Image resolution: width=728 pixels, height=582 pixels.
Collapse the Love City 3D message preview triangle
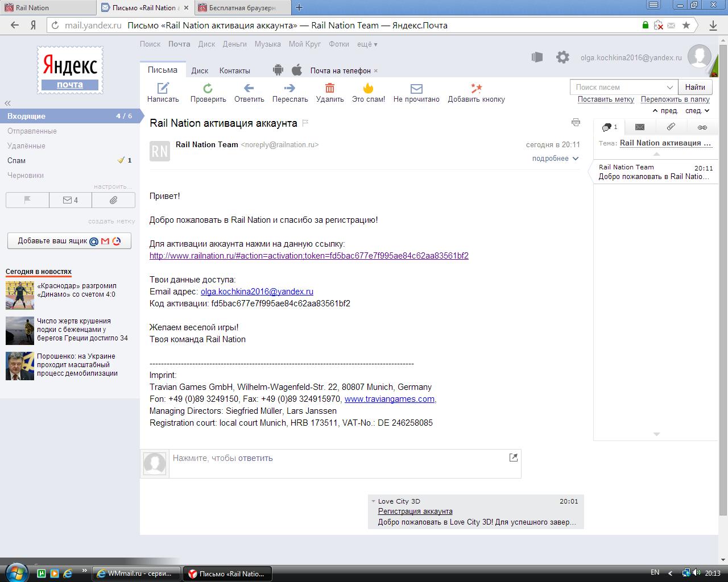[x=373, y=501]
